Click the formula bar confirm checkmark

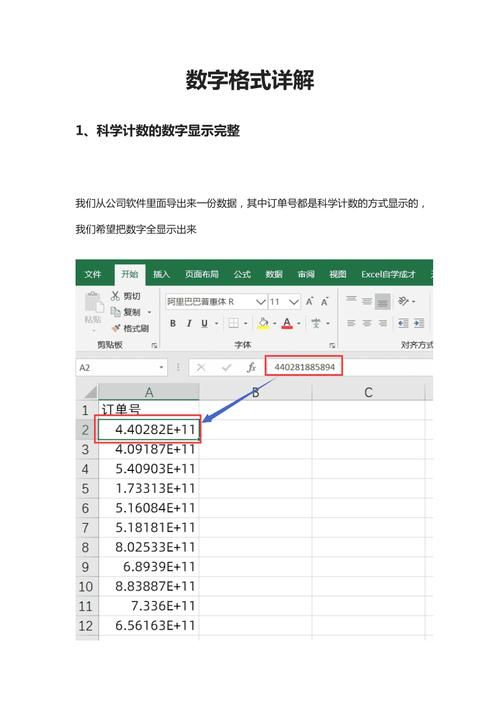[226, 368]
